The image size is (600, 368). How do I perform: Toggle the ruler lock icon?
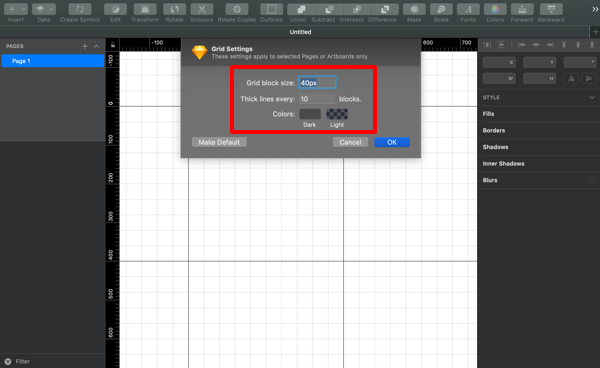click(112, 45)
